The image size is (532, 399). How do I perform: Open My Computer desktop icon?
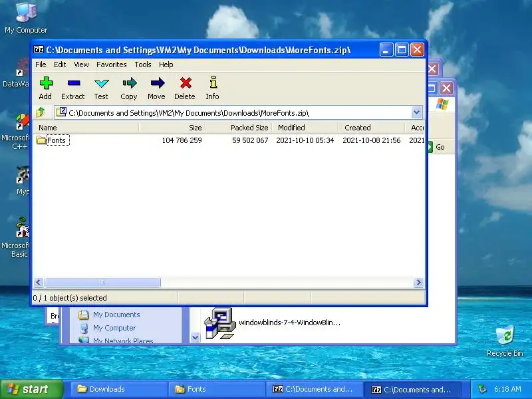pyautogui.click(x=26, y=18)
